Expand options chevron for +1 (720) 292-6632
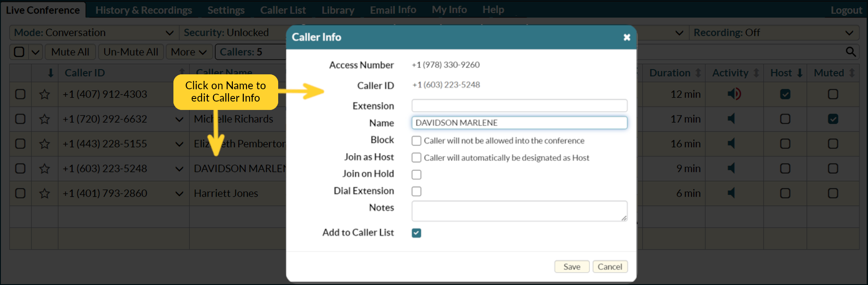Image resolution: width=868 pixels, height=285 pixels. (x=179, y=119)
